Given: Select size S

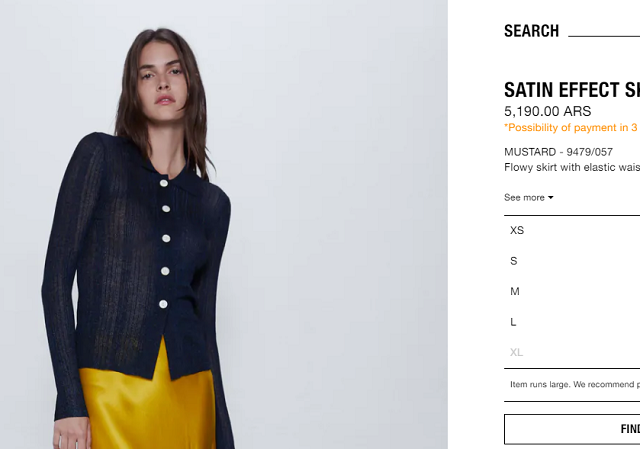Looking at the screenshot, I should pyautogui.click(x=572, y=261).
